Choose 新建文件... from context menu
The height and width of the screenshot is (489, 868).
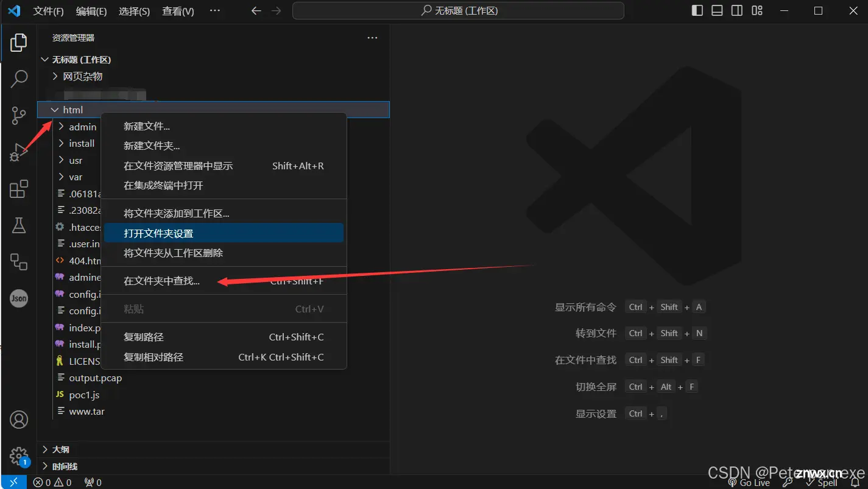pos(224,127)
